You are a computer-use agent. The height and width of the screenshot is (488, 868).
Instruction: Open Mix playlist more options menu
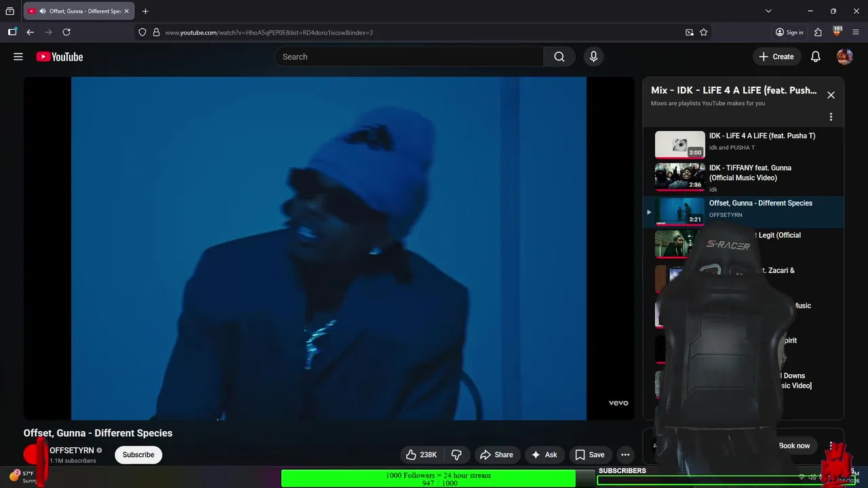pos(831,117)
